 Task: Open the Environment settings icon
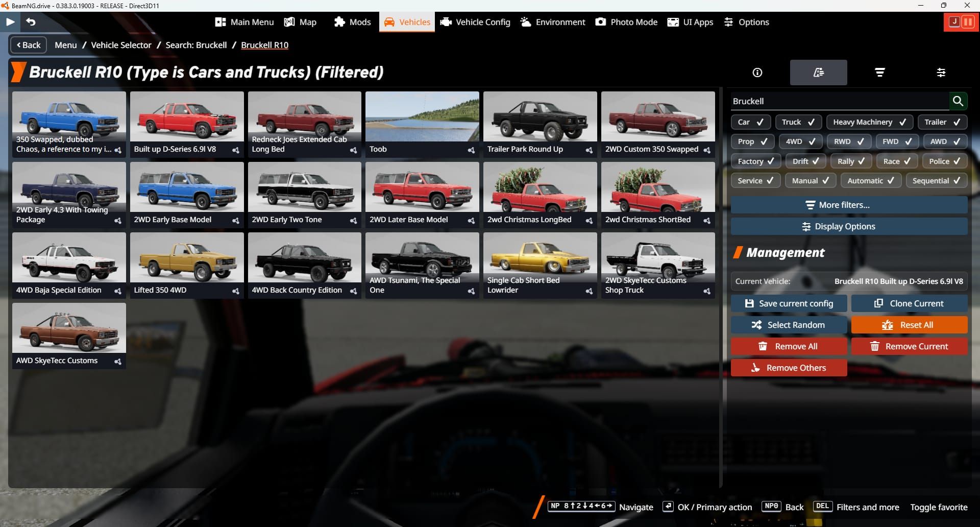(552, 22)
